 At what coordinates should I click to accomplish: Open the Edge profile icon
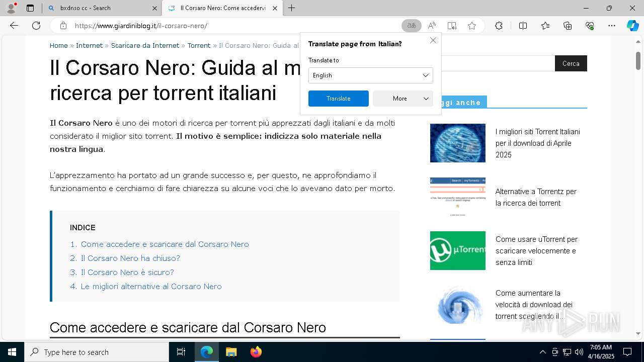click(11, 8)
